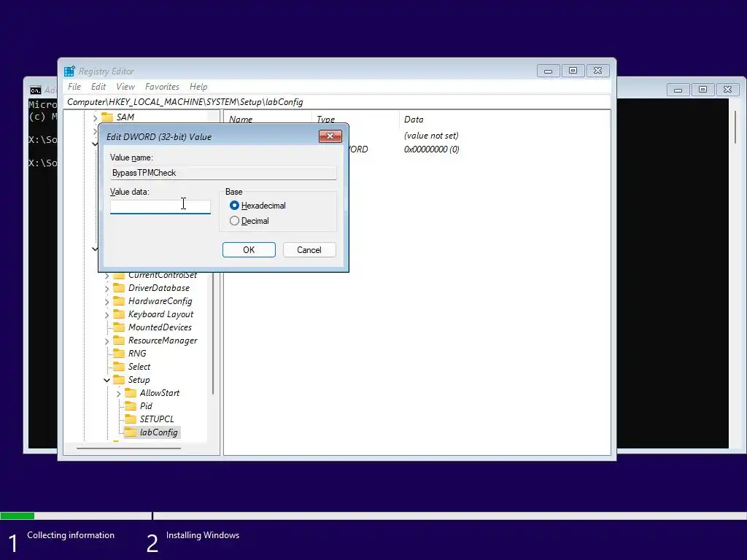Expand the AllowStart node
The image size is (747, 560).
pos(119,393)
